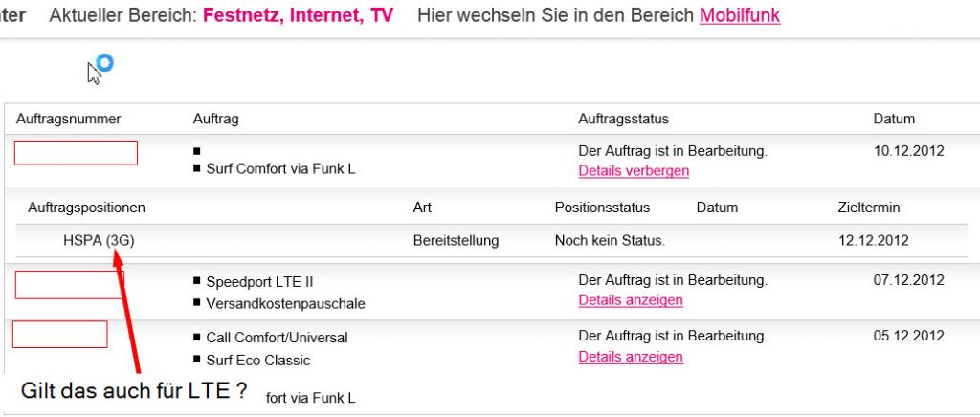Click the Versandkostenpauschale entry
Screen dimensions: 980x417
pos(285,304)
